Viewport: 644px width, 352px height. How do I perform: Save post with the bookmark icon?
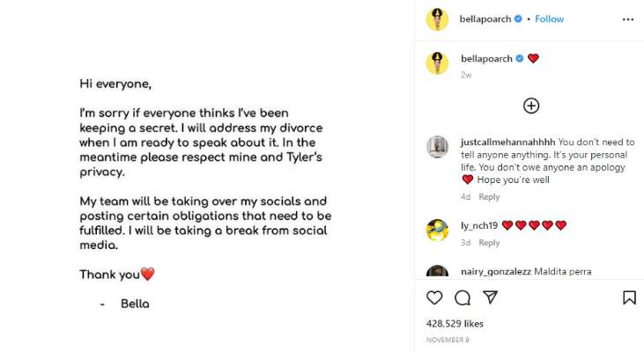[x=629, y=297]
